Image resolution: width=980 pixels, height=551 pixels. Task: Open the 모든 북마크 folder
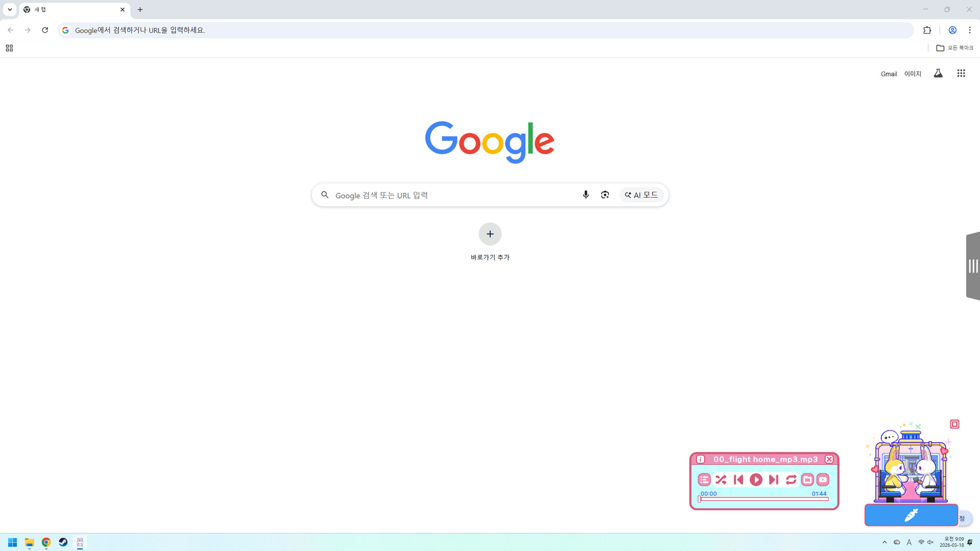954,48
